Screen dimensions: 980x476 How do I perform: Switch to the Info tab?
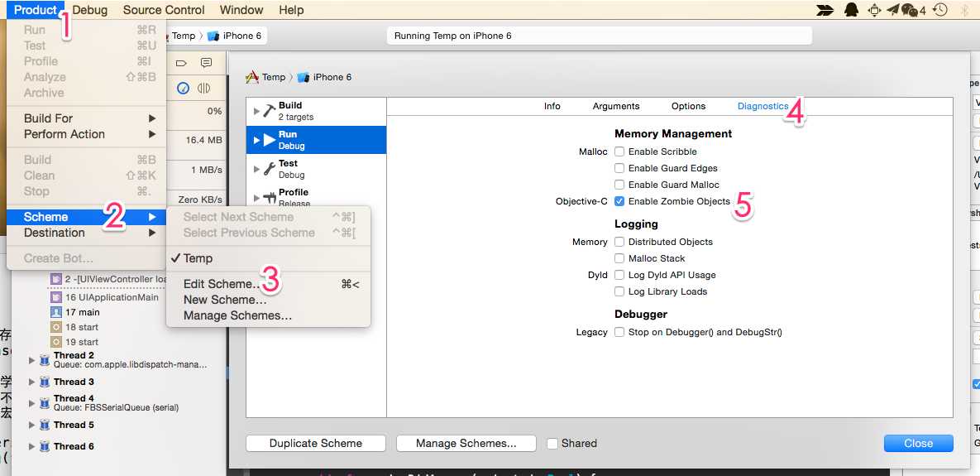click(552, 106)
